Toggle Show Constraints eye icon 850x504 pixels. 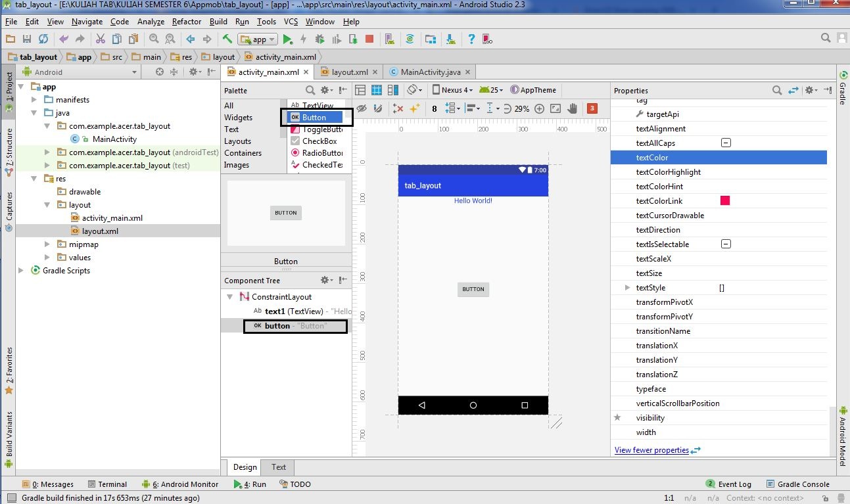[361, 108]
